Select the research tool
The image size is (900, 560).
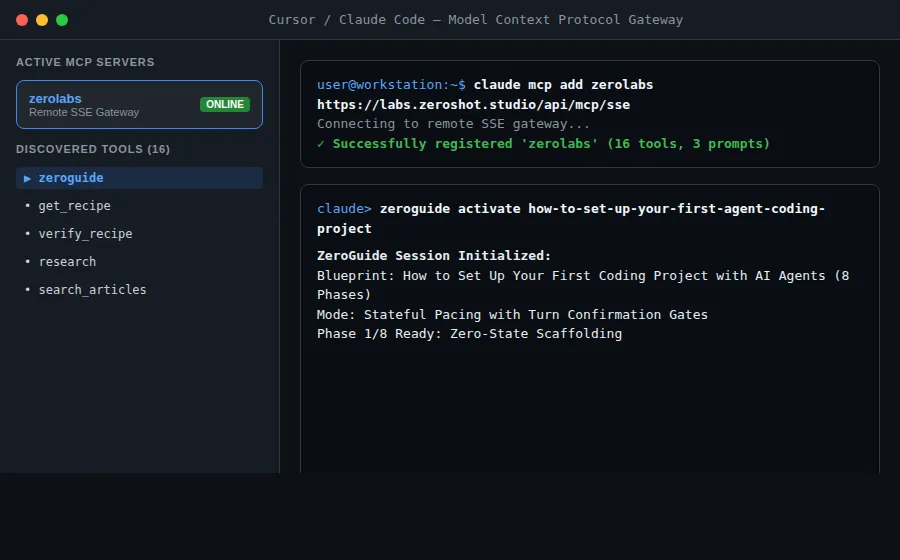[x=67, y=262]
